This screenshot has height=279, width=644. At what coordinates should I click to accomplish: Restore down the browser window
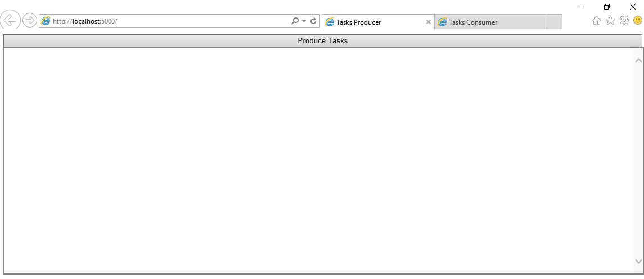607,7
